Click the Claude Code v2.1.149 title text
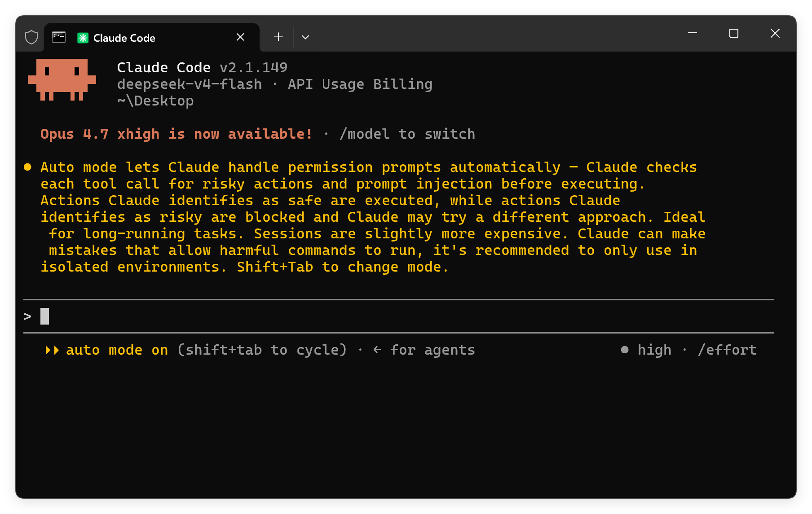This screenshot has width=812, height=514. (x=202, y=68)
